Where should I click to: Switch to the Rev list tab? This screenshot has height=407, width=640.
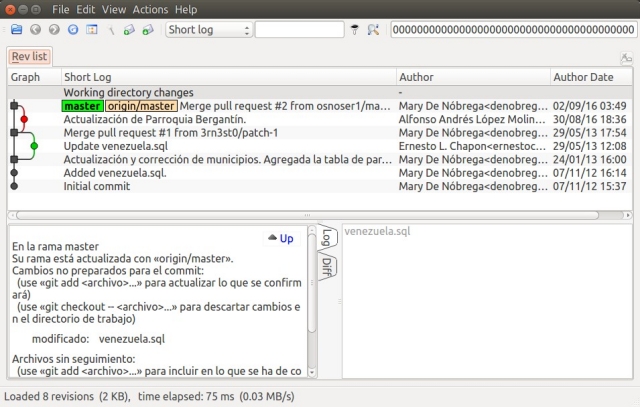[x=29, y=57]
